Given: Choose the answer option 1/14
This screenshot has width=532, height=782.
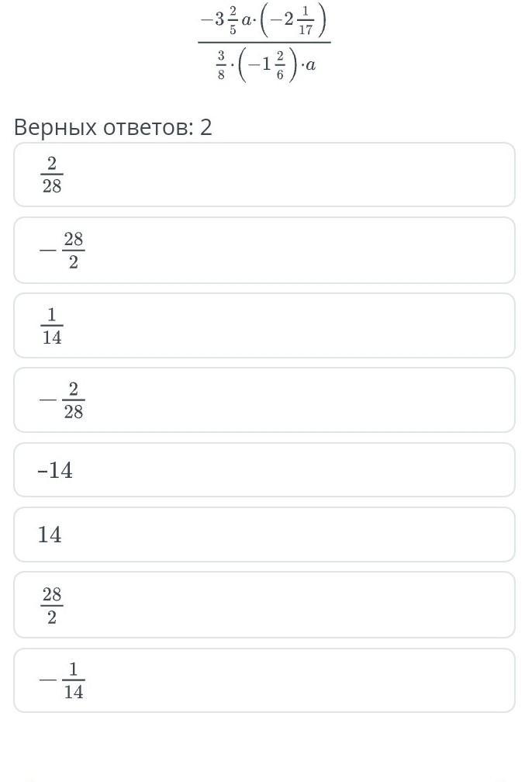Looking at the screenshot, I should (x=264, y=326).
